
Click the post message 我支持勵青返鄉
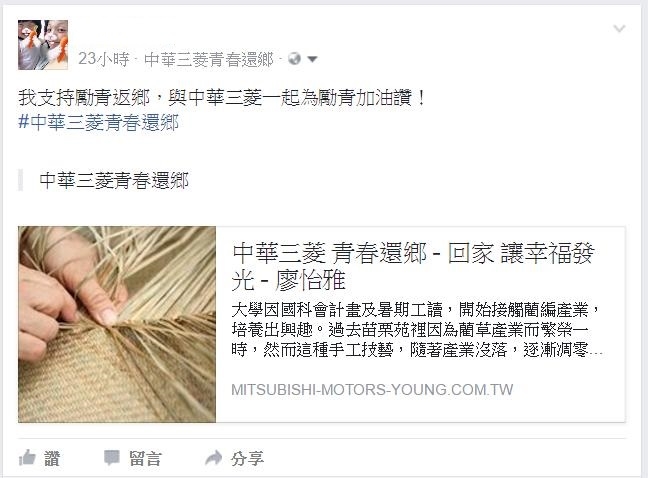[x=222, y=98]
